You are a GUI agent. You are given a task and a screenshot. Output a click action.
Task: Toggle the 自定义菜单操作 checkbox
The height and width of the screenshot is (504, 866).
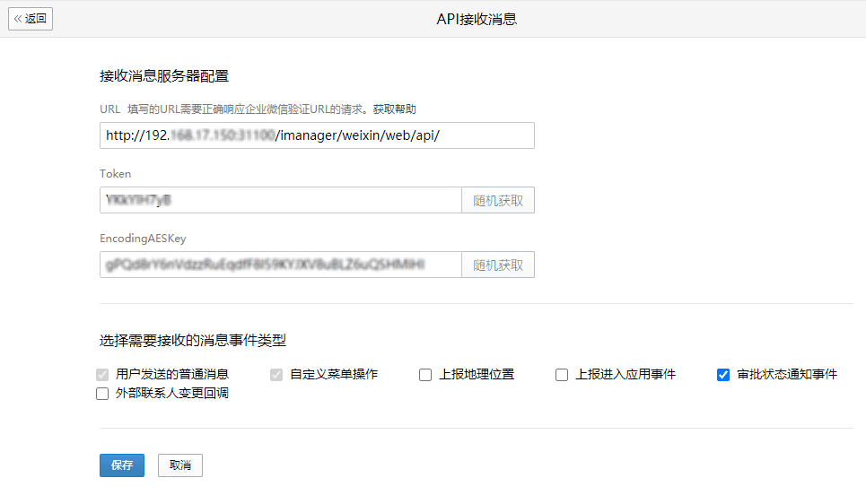[x=276, y=375]
